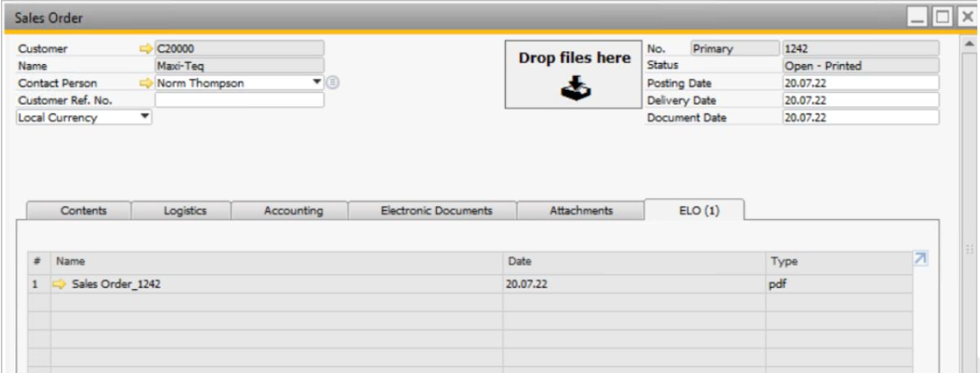The image size is (980, 373).
Task: Open the Local Currency dropdown
Action: tap(84, 117)
